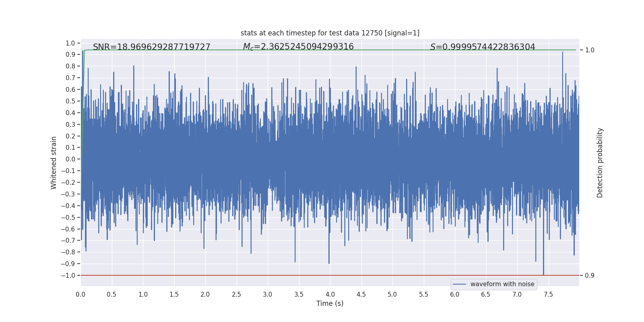
Task: Click the 'waveform with noise' legend text
Action: coord(502,284)
